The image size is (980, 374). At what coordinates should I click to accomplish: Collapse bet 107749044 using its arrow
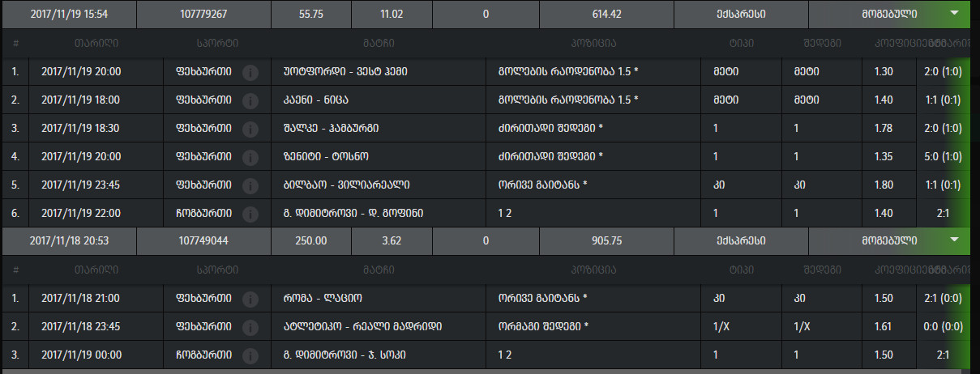pos(954,240)
